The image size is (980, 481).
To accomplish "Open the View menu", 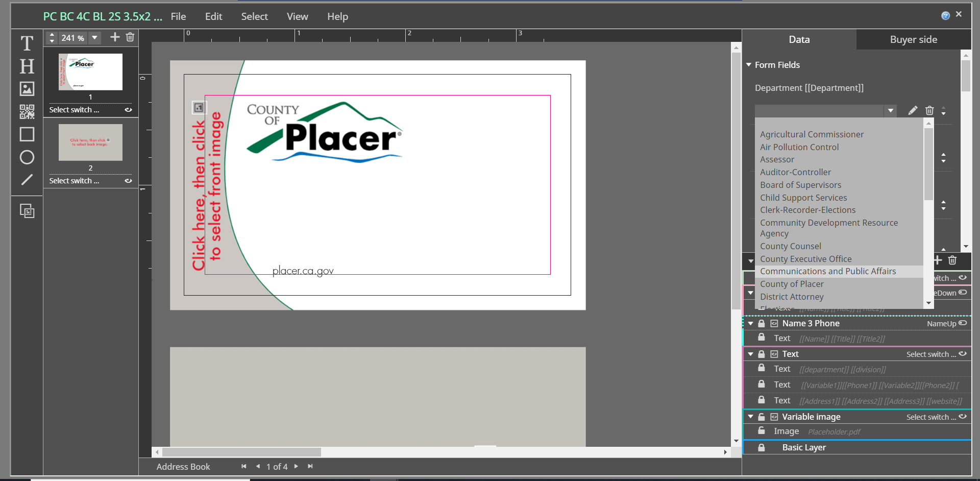I will point(297,16).
